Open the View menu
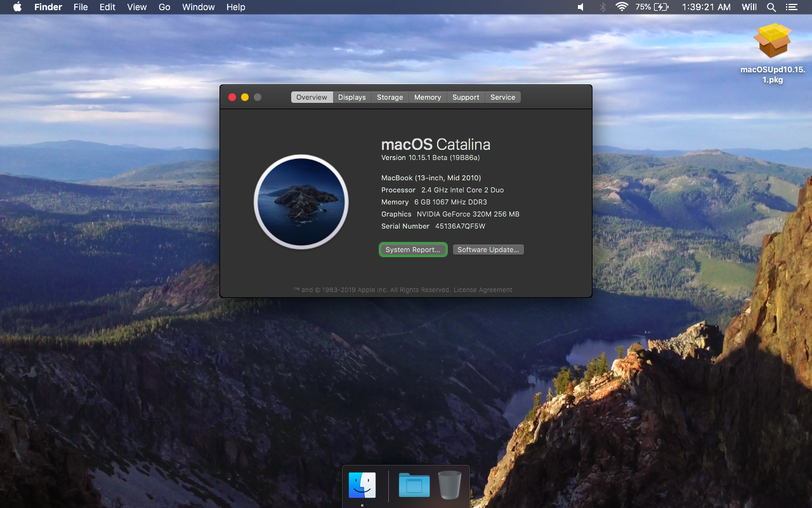 (137, 7)
